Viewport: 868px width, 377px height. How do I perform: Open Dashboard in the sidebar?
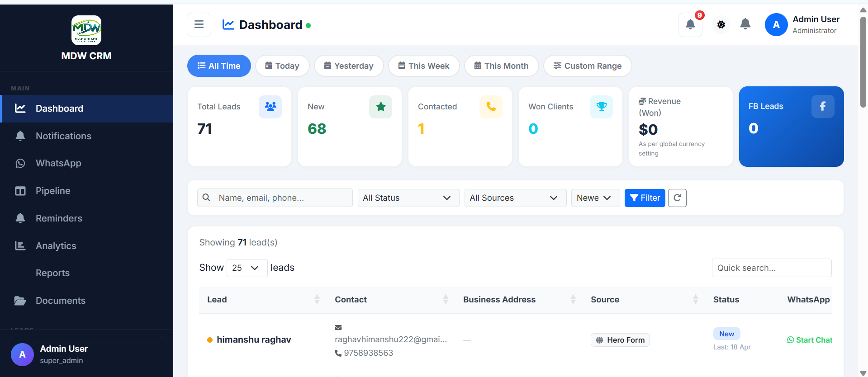coord(87,108)
